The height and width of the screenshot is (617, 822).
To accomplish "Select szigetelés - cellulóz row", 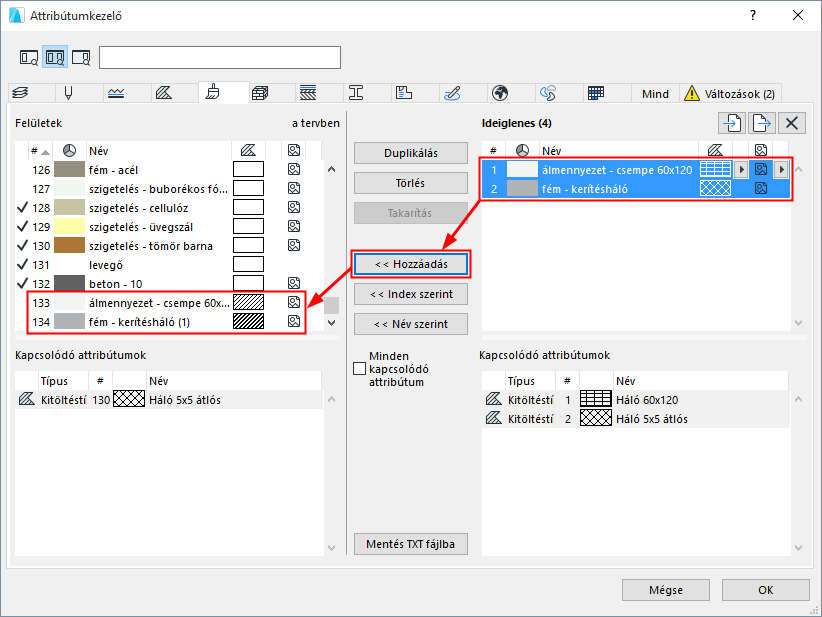I will [168, 208].
